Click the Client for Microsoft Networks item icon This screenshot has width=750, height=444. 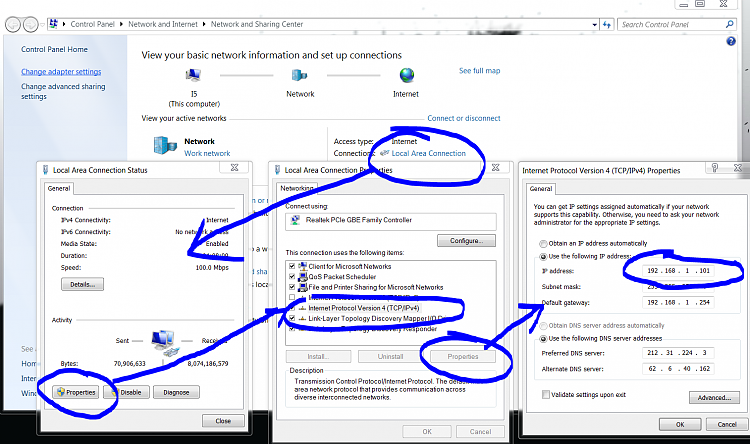[302, 266]
